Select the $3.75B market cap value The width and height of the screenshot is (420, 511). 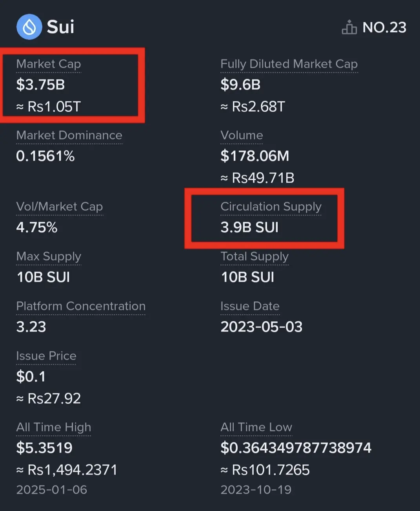coord(40,85)
